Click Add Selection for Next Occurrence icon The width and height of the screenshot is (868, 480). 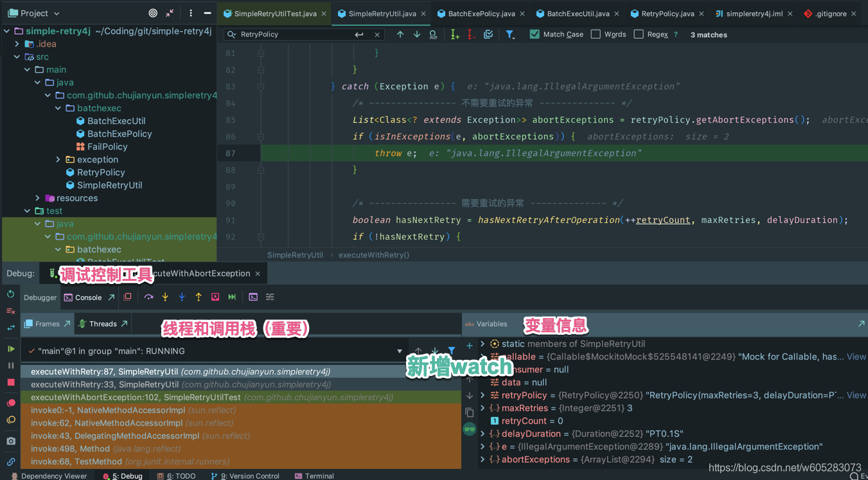click(455, 35)
